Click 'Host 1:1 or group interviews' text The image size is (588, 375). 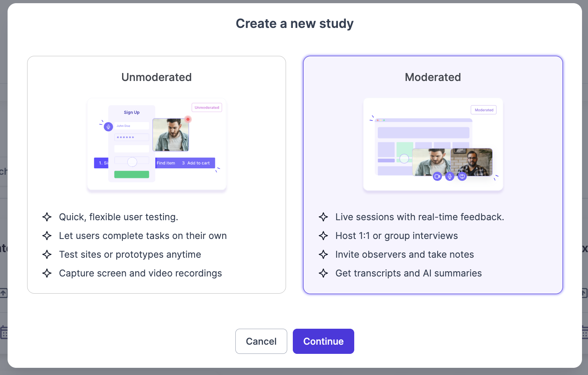(397, 236)
